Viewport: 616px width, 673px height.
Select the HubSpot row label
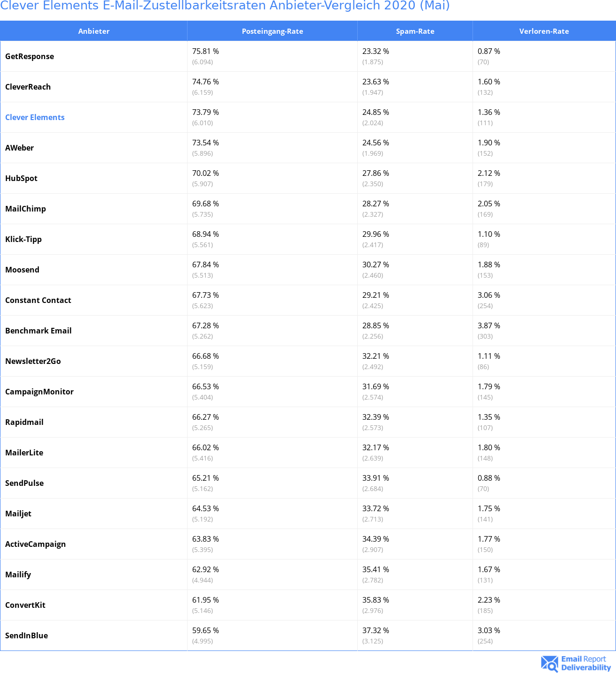pyautogui.click(x=21, y=178)
